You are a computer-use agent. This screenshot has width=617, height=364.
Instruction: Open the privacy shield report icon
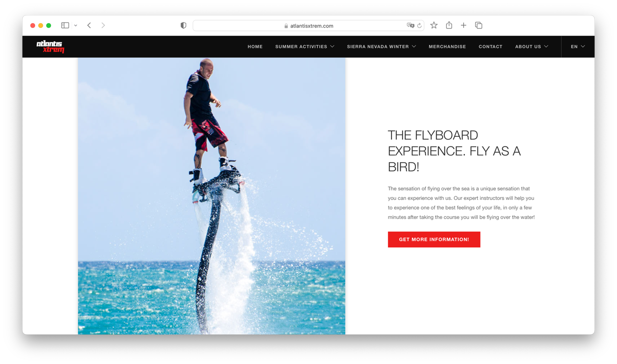(x=183, y=26)
